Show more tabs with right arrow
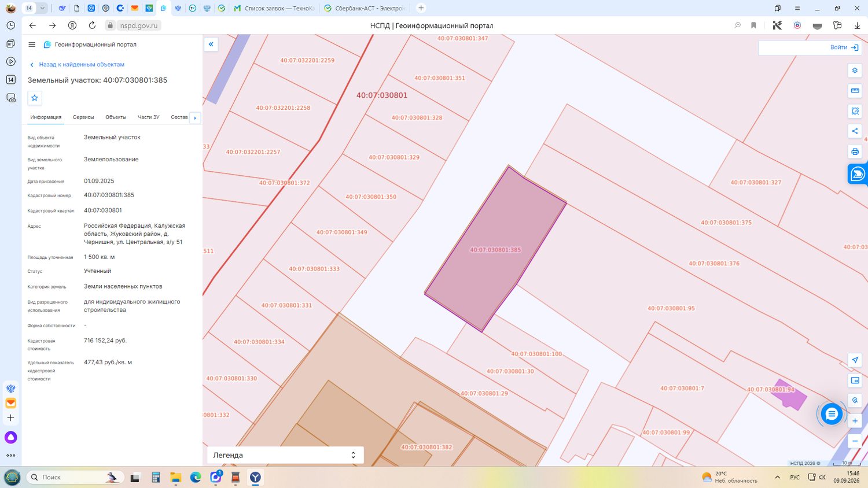 click(x=195, y=118)
